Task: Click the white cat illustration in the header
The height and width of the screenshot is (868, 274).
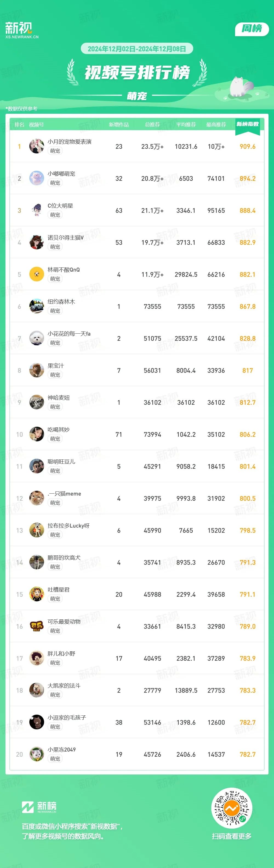Action: [241, 88]
